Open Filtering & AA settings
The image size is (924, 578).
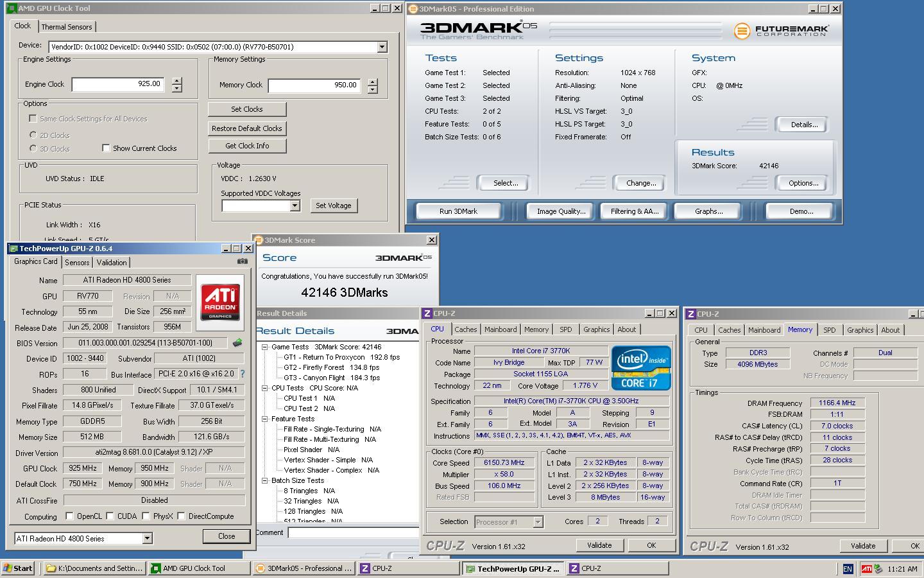point(635,211)
